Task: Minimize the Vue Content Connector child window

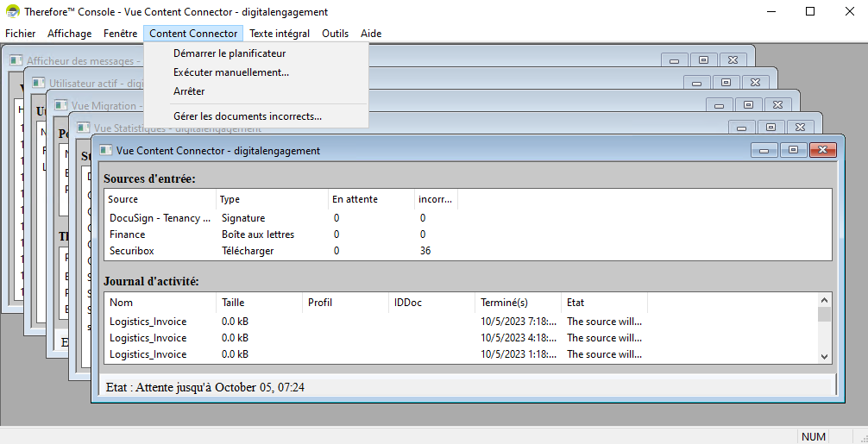Action: tap(764, 150)
